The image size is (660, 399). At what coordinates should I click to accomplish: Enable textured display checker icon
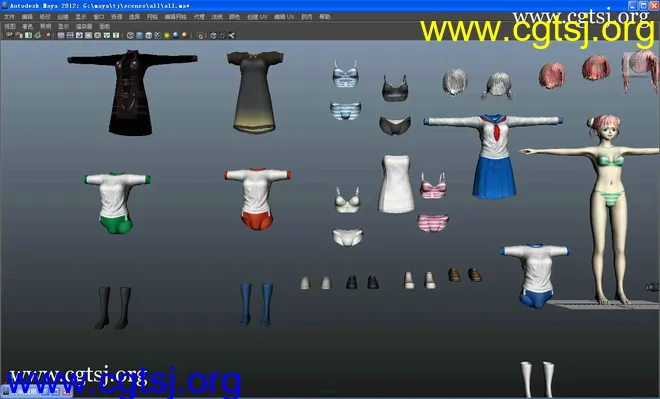tap(157, 35)
